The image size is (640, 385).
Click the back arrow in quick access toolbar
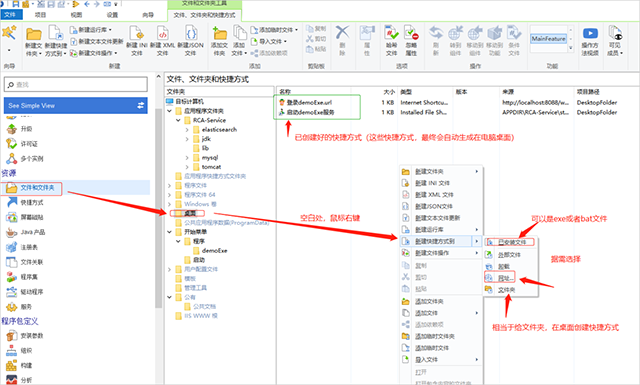87,4
